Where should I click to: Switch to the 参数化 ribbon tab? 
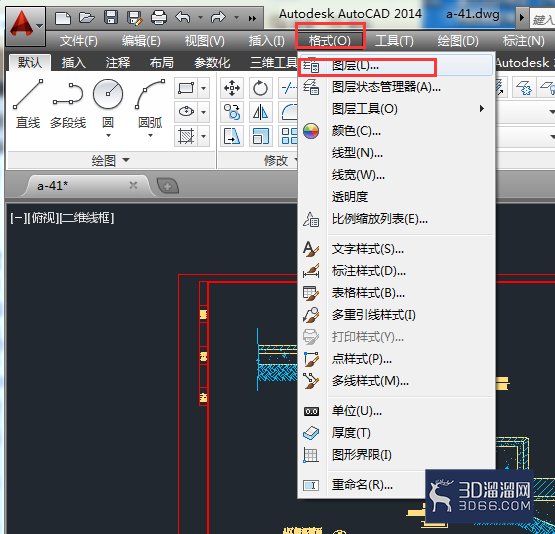[212, 63]
